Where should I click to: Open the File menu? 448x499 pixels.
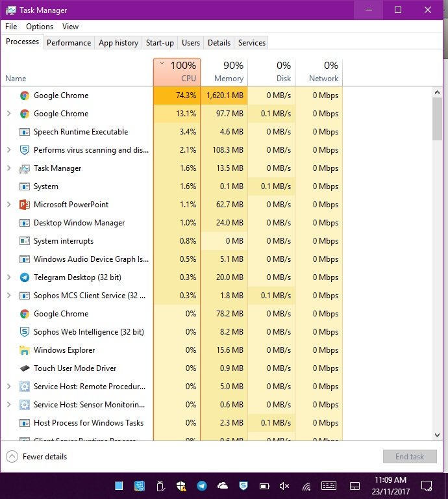11,27
